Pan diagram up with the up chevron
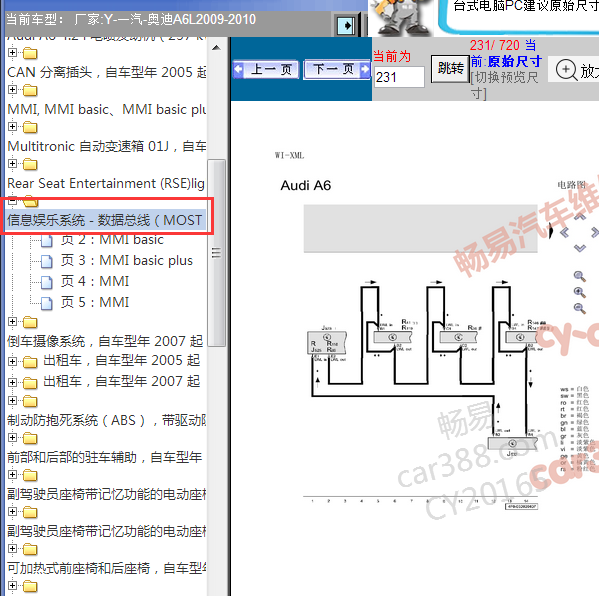The image size is (599, 596). pyautogui.click(x=580, y=217)
